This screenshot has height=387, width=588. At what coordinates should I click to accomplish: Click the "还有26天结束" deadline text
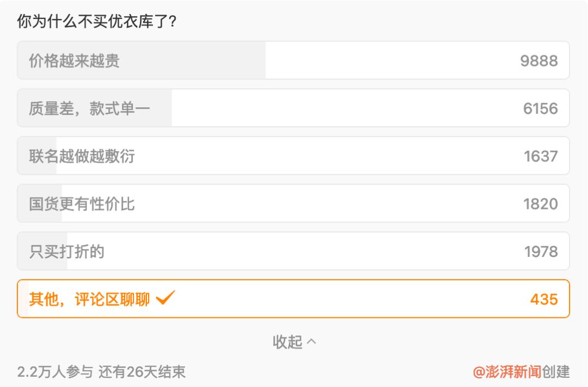(x=143, y=372)
